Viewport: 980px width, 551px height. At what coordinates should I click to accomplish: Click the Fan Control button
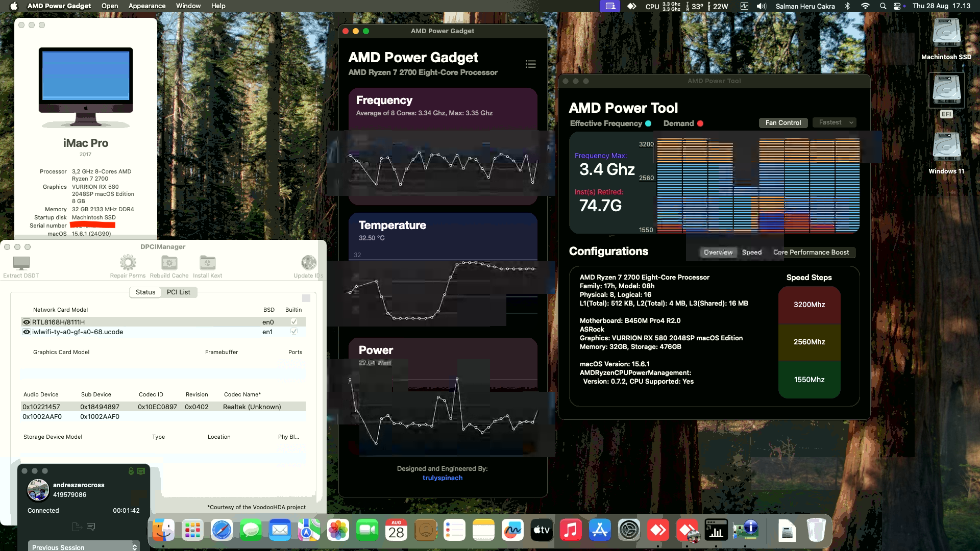tap(783, 123)
